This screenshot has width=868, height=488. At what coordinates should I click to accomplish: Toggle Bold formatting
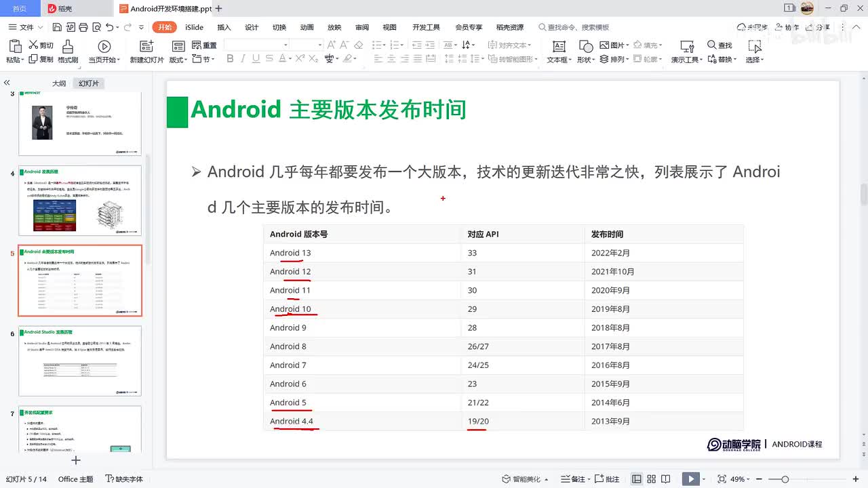[x=230, y=59]
